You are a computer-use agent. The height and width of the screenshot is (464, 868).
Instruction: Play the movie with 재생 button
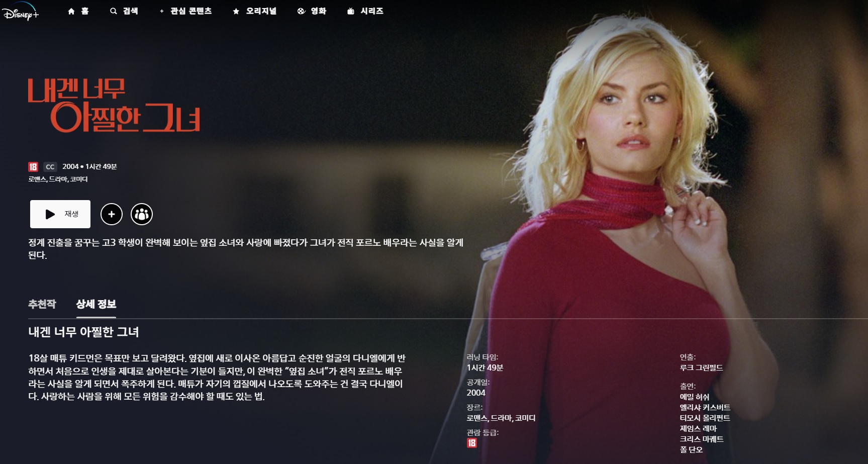(60, 214)
